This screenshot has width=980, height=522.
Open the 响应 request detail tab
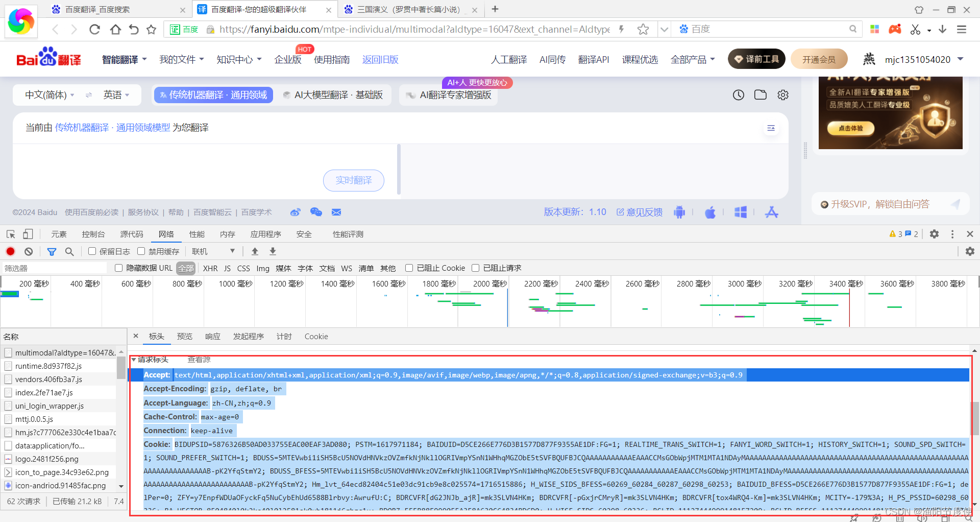(213, 337)
